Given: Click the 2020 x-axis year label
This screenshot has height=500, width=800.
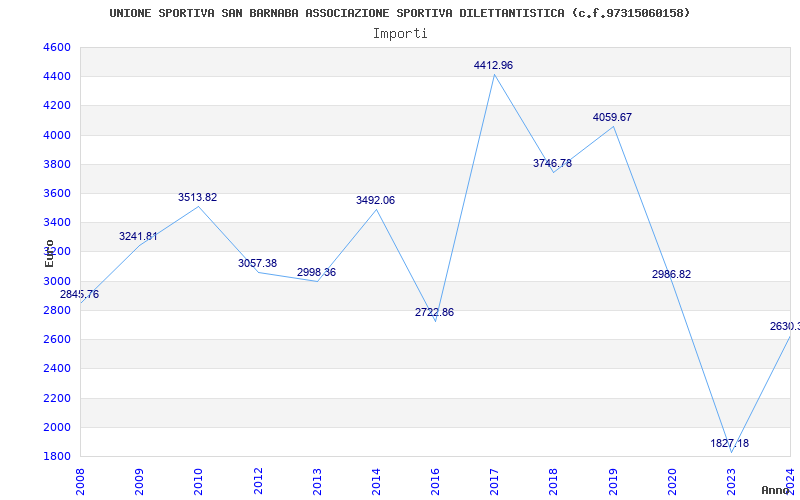Looking at the screenshot, I should 672,482.
